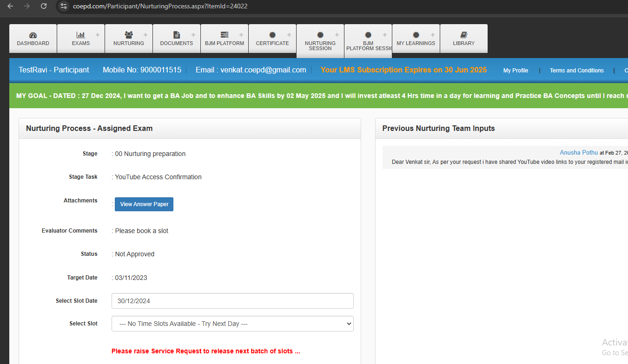
Task: Click the Anusha Pothu name link
Action: [x=579, y=153]
